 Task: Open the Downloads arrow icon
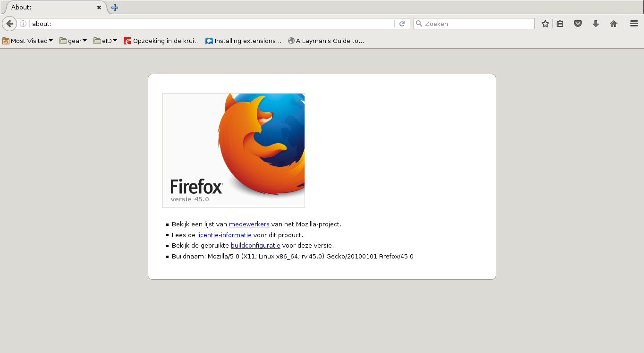(596, 24)
